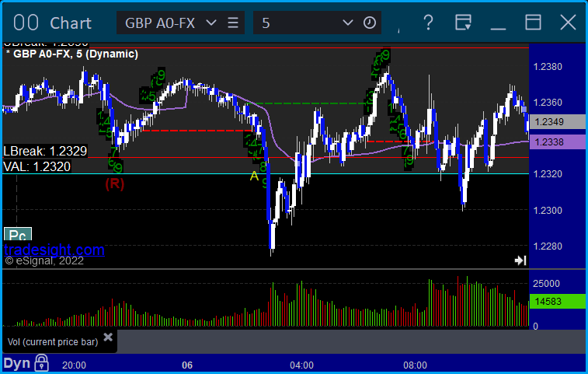
Task: Click the 1.2300 price axis label
Action: pyautogui.click(x=548, y=210)
